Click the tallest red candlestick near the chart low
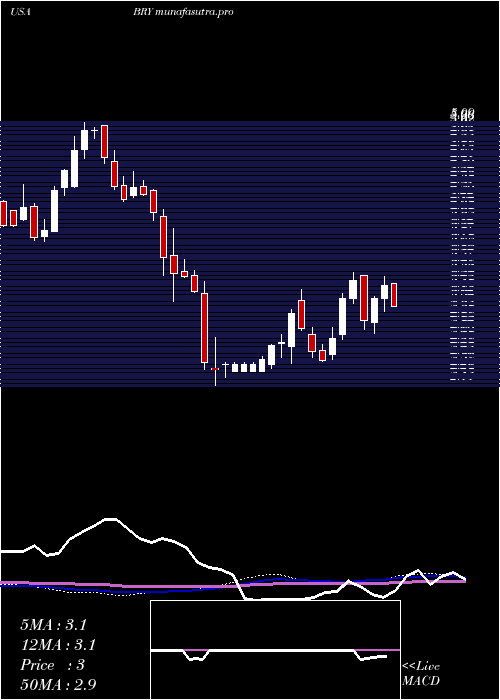This screenshot has height=700, width=500. click(x=204, y=328)
